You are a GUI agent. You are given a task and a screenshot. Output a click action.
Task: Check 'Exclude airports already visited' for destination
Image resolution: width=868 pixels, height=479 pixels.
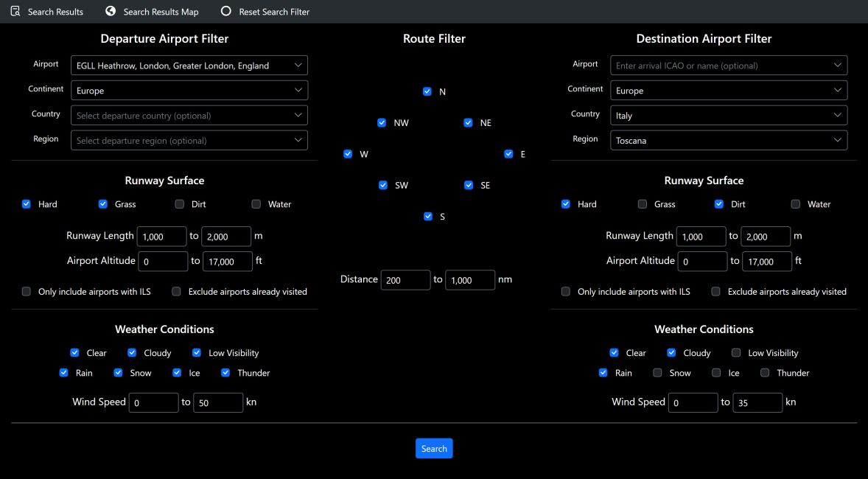pyautogui.click(x=715, y=292)
